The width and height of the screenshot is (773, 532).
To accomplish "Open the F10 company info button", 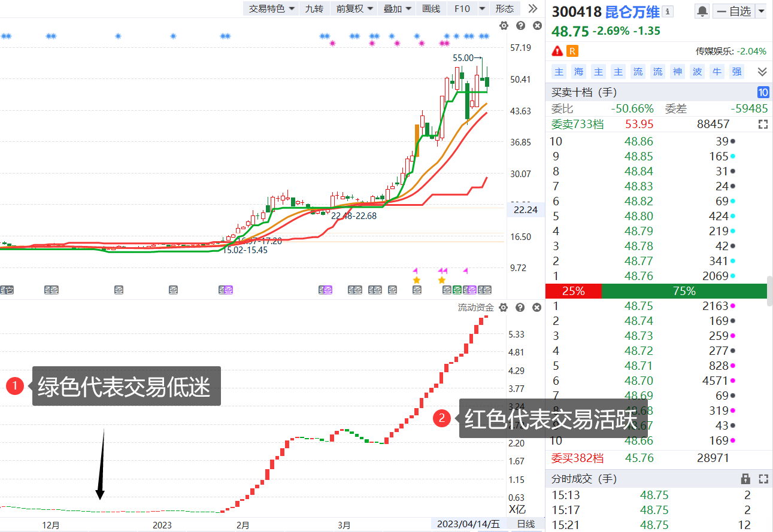I will 462,9.
